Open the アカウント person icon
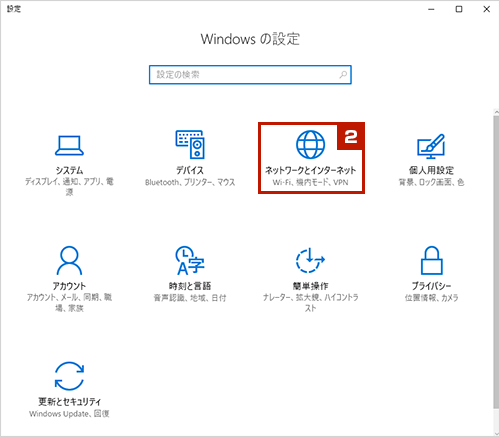This screenshot has height=437, width=500. point(69,260)
